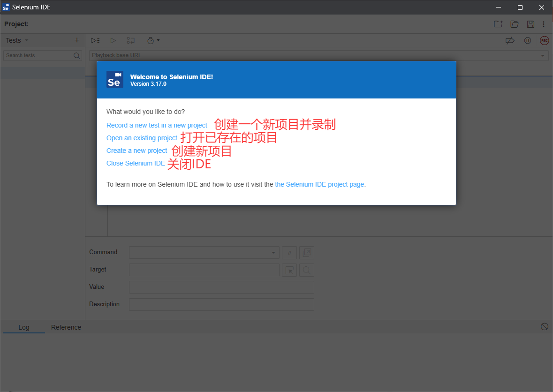The image size is (553, 392).
Task: Open test execution speed timer icon
Action: (x=151, y=40)
